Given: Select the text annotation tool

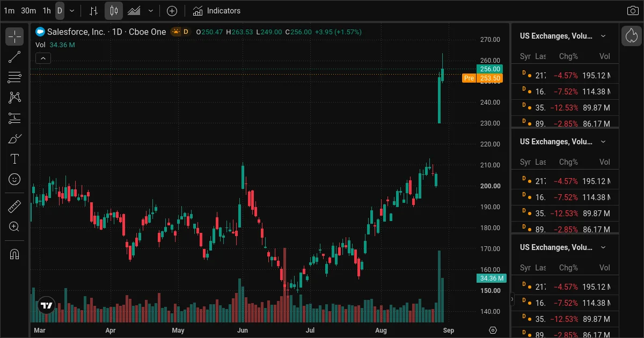Looking at the screenshot, I should [14, 159].
